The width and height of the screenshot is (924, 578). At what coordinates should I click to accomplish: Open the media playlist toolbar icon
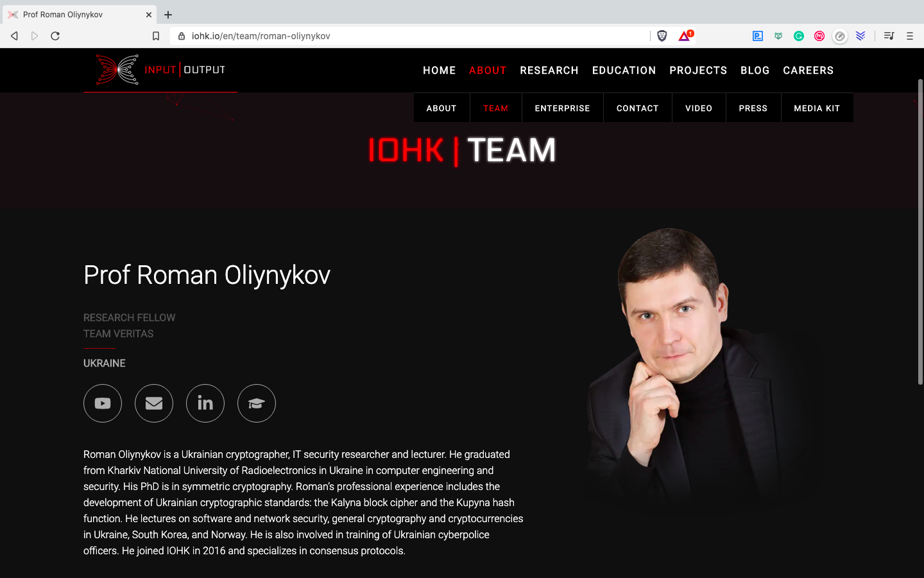pos(889,36)
